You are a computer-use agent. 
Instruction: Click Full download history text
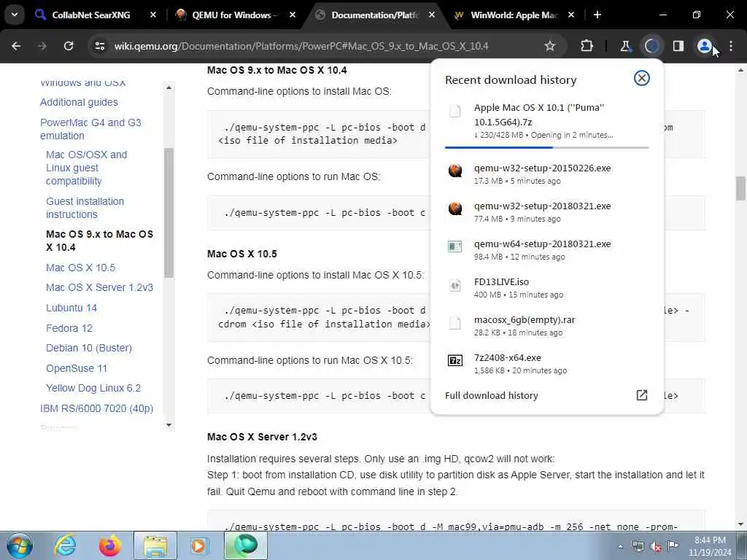point(491,395)
